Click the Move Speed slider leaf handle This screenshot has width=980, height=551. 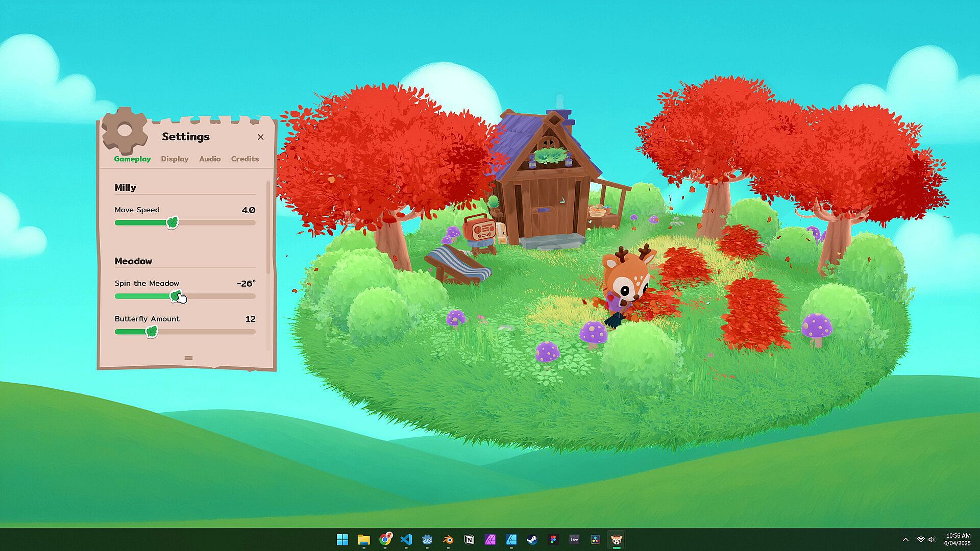(x=173, y=222)
